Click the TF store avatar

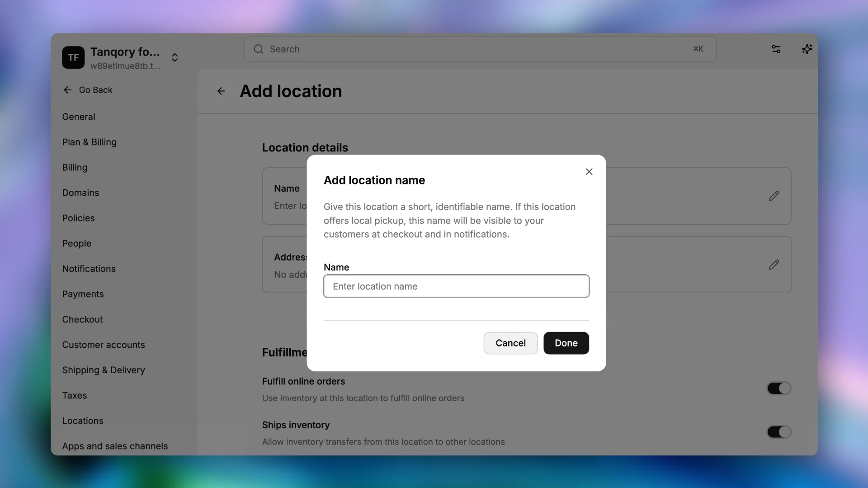pyautogui.click(x=73, y=57)
